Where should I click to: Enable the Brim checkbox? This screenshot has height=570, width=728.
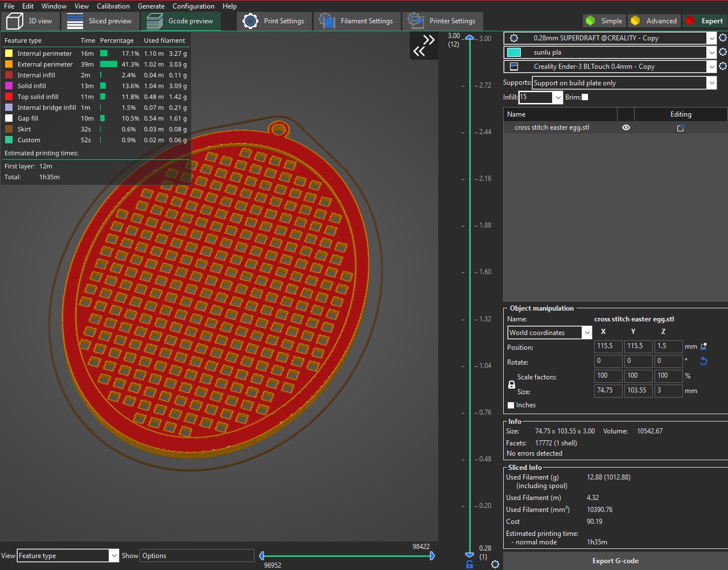(x=585, y=97)
